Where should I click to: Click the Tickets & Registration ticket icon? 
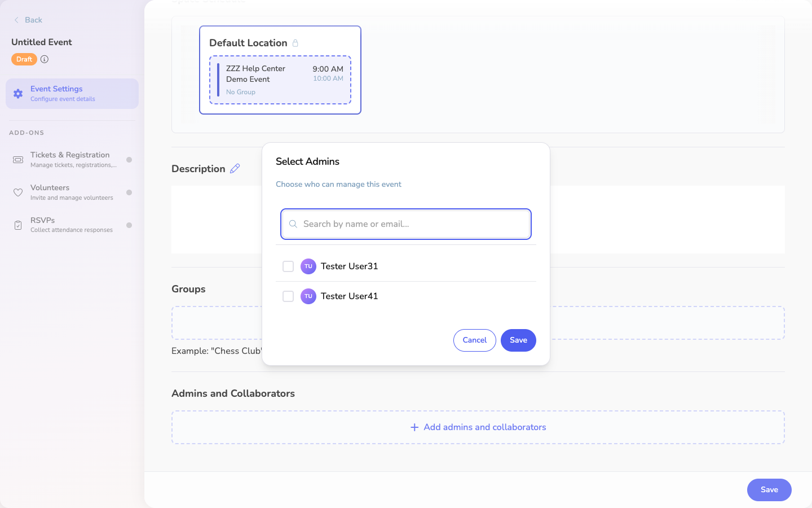click(18, 160)
